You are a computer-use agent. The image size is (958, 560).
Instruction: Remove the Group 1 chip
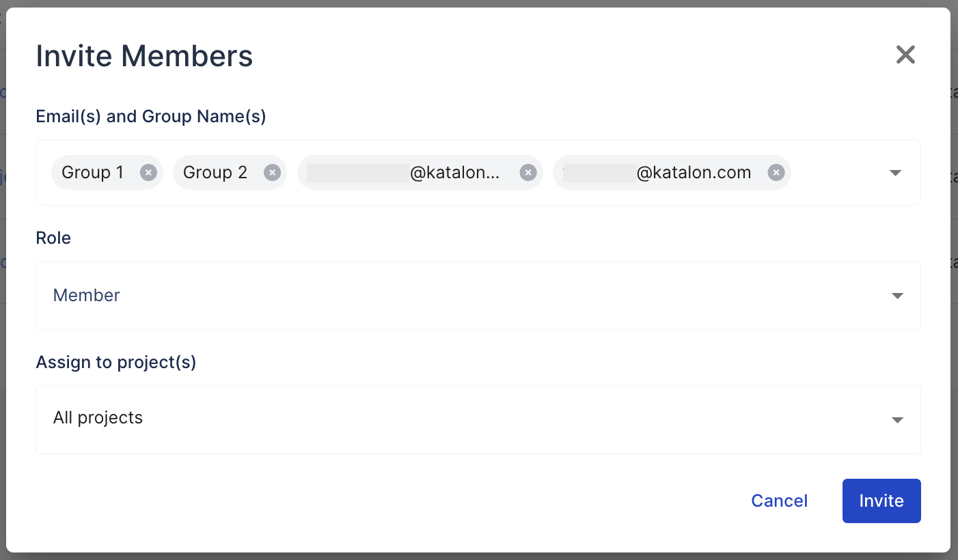[148, 173]
